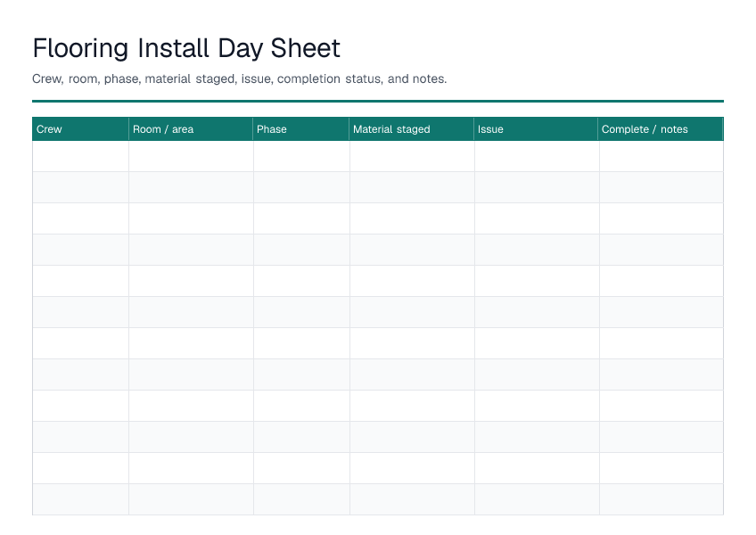Click the subtitle starting with Crew, room, phase
This screenshot has width=756, height=535.
click(239, 78)
